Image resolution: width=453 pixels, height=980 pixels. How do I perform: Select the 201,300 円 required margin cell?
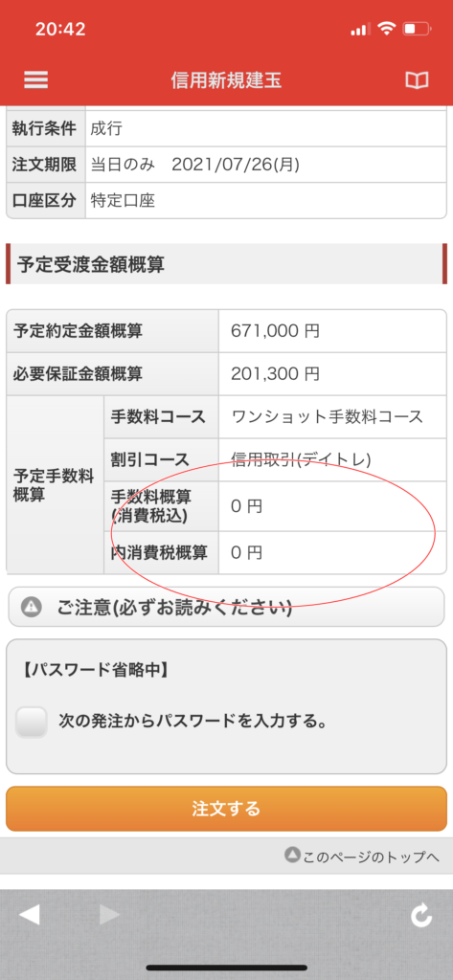(333, 374)
